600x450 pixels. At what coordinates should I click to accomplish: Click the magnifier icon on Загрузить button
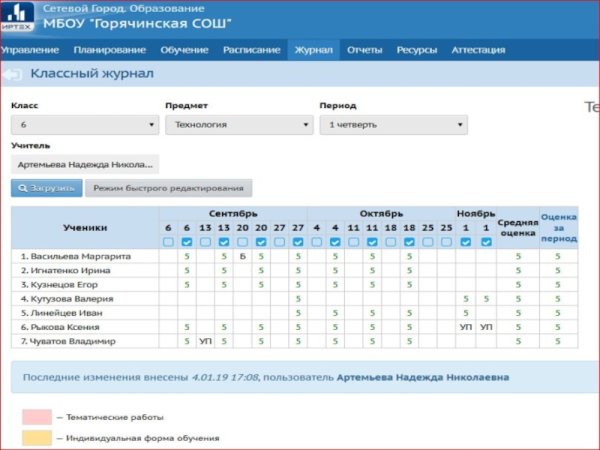tap(23, 188)
